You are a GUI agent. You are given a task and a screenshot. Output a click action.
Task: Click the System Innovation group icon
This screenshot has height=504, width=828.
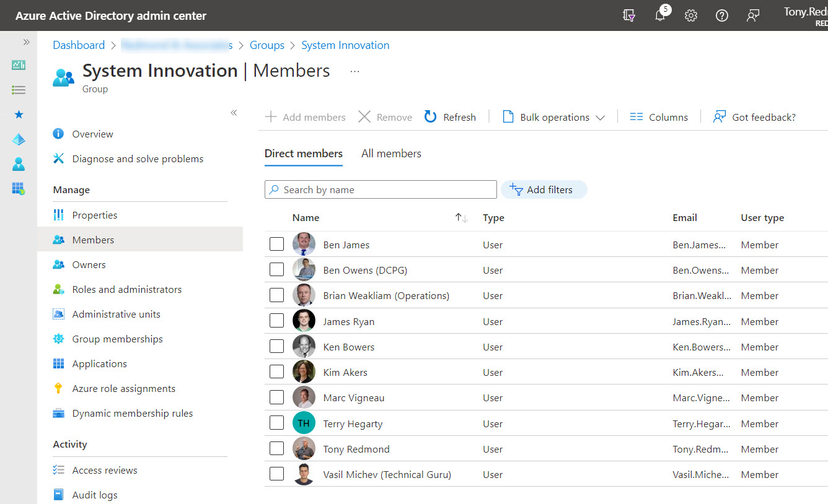click(x=63, y=77)
